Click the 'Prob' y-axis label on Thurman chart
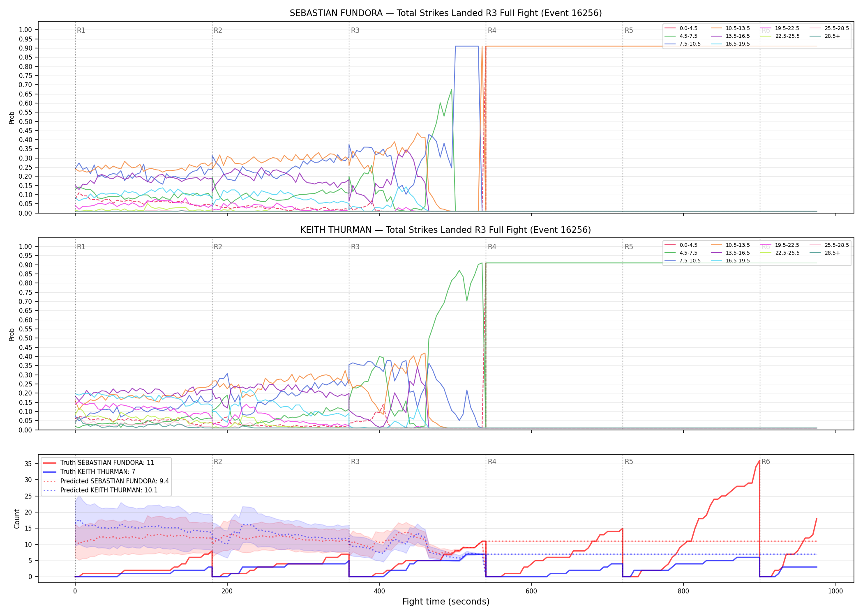 click(x=12, y=334)
